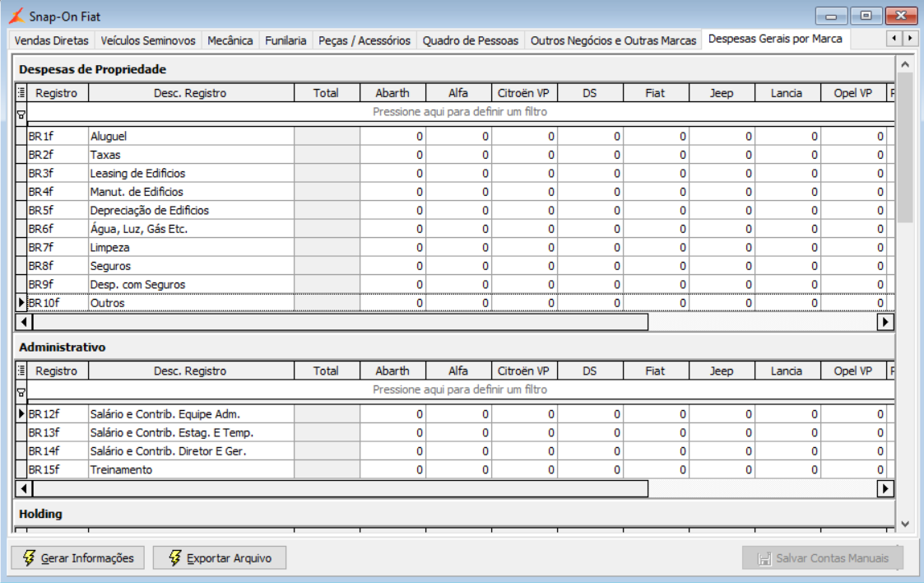Click Jeep value cell in Limpeza row
The width and height of the screenshot is (924, 583).
722,248
